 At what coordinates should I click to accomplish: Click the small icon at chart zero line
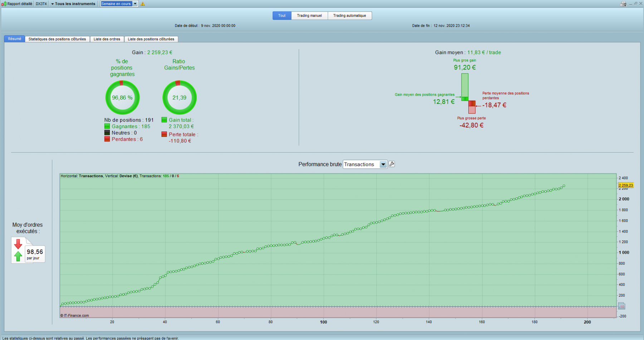[x=622, y=306]
